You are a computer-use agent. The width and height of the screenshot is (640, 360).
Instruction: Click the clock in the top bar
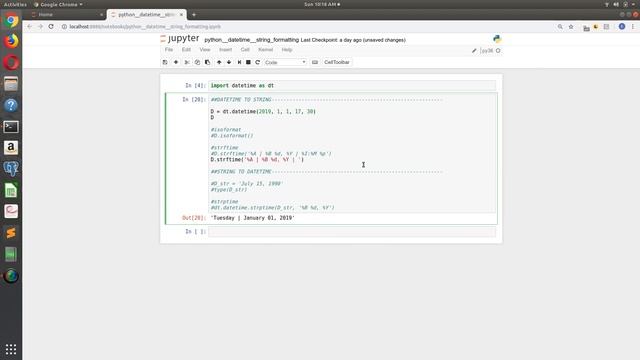click(x=322, y=4)
